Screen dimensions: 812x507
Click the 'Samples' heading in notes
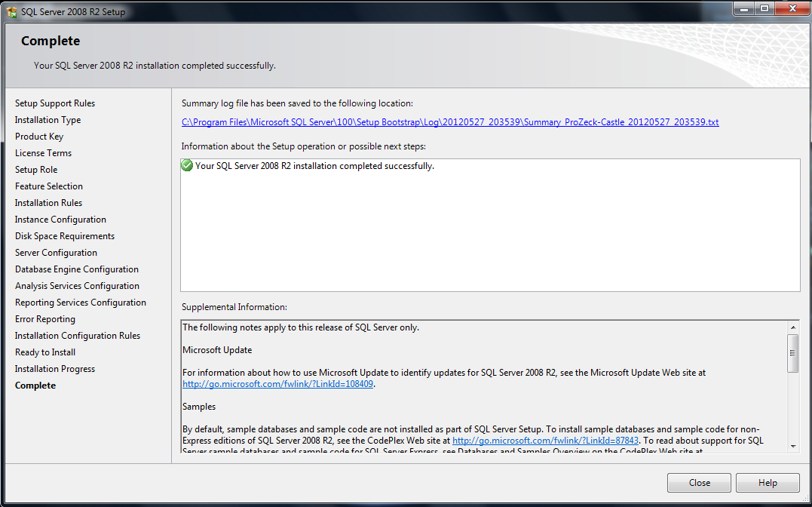coord(199,407)
